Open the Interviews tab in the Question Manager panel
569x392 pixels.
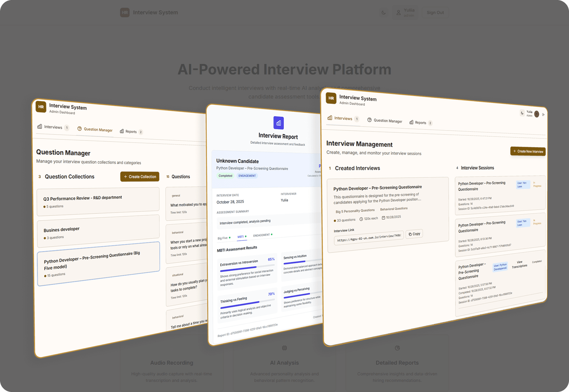click(53, 127)
